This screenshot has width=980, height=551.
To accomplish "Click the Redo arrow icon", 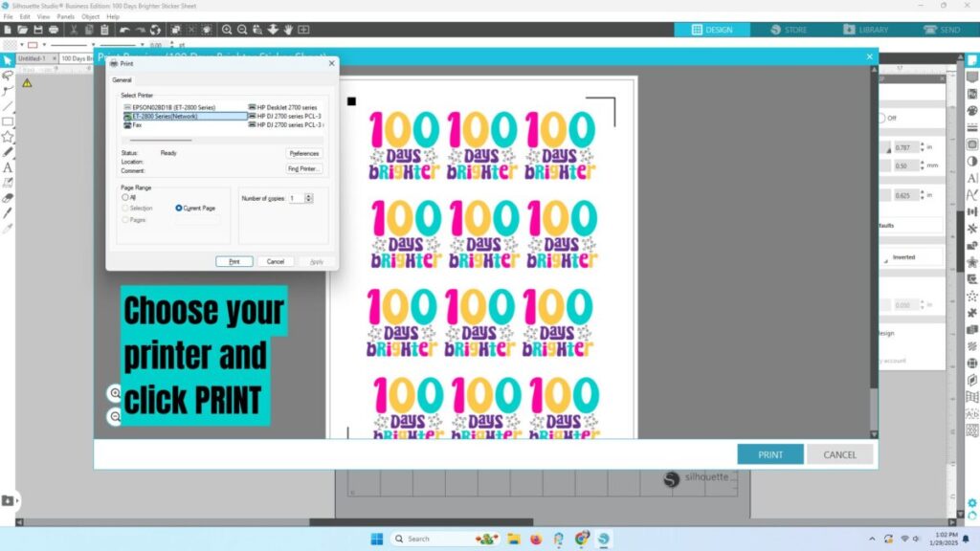I will click(140, 30).
